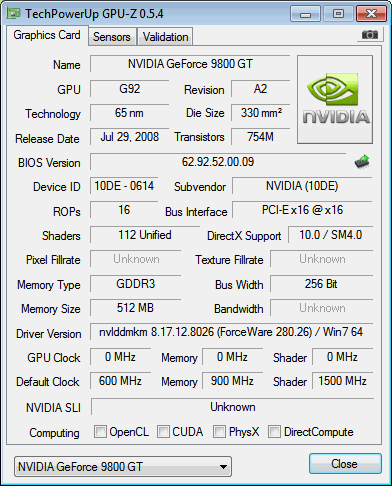Tick the DirectCompute checkbox
This screenshot has width=392, height=486.
tap(275, 432)
